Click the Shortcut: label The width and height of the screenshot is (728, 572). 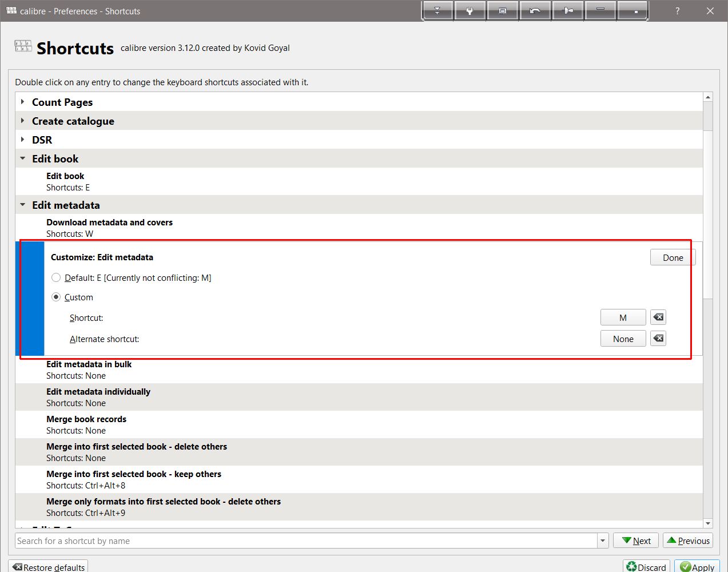pyautogui.click(x=86, y=317)
